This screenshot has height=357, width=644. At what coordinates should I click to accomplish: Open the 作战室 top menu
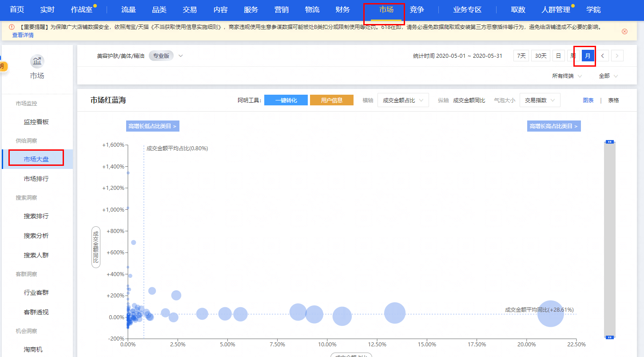tap(82, 10)
